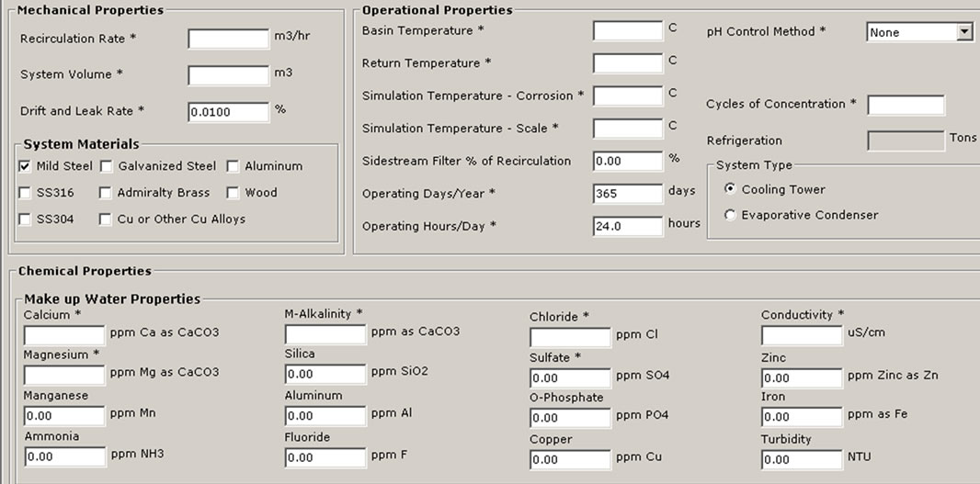980x484 pixels.
Task: Enable Admiralty Brass checkbox
Action: click(106, 193)
